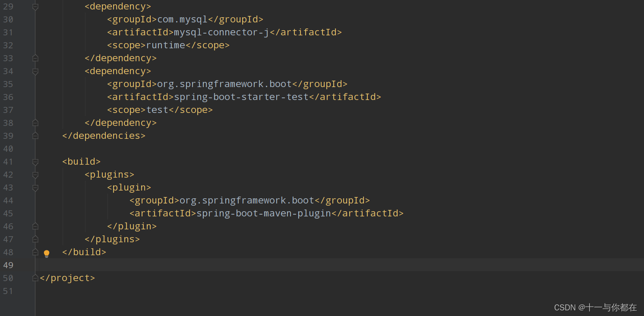
Task: Click the fold marker next to line 38
Action: coord(35,122)
